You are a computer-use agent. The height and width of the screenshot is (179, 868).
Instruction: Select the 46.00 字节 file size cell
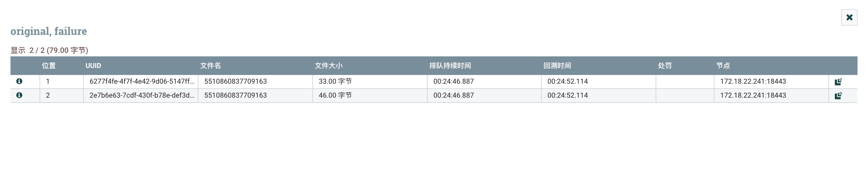coord(370,96)
